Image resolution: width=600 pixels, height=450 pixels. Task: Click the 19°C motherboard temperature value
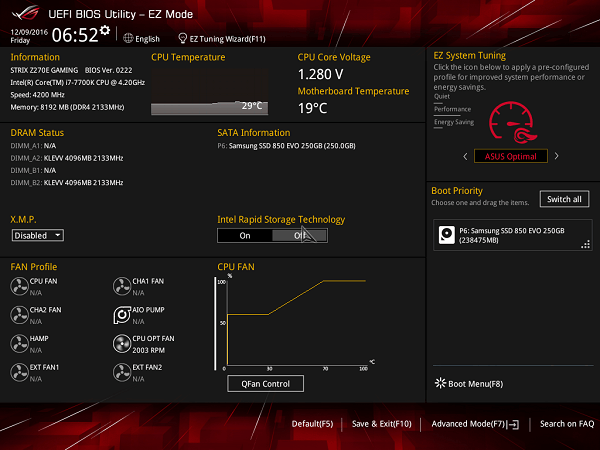pyautogui.click(x=312, y=108)
